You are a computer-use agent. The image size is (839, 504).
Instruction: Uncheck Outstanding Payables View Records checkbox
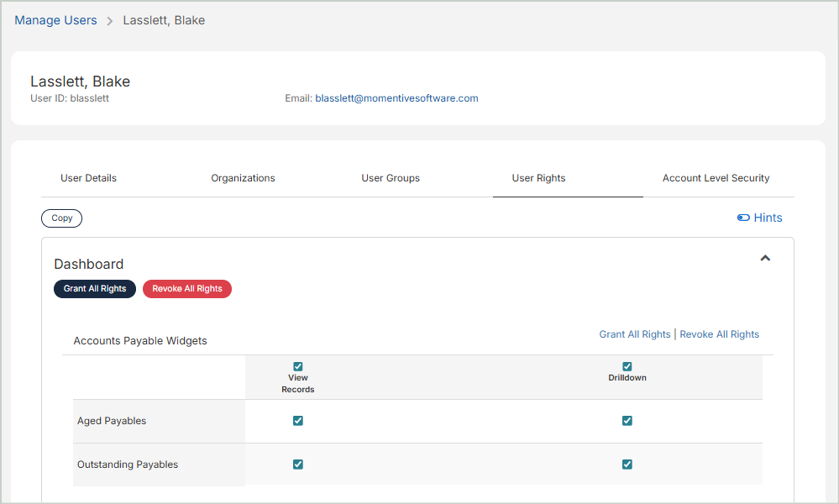[x=298, y=465]
